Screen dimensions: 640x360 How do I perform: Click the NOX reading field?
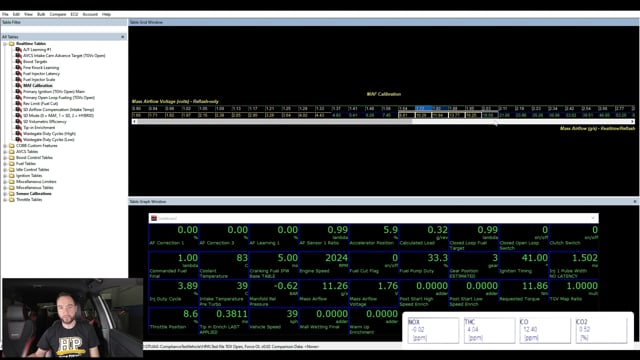(x=433, y=330)
